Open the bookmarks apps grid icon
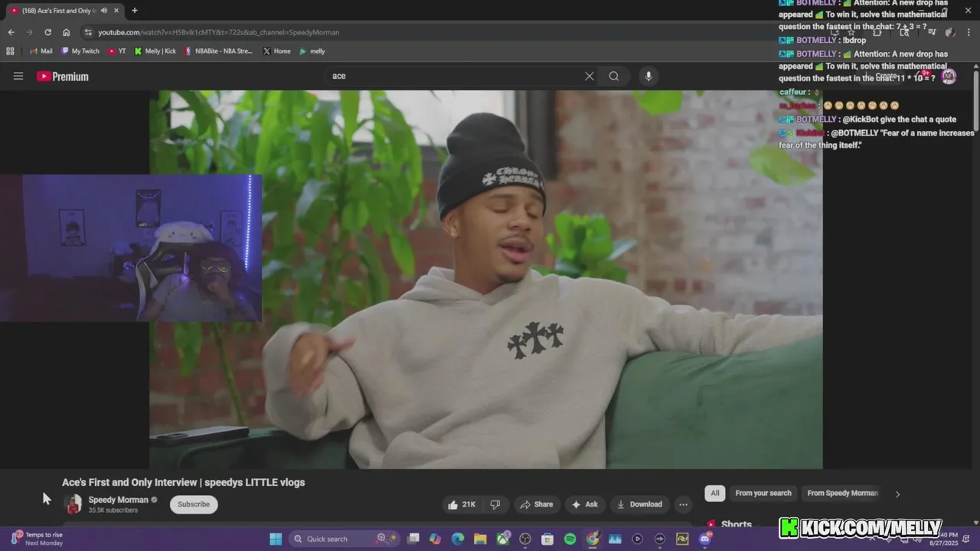 point(10,51)
